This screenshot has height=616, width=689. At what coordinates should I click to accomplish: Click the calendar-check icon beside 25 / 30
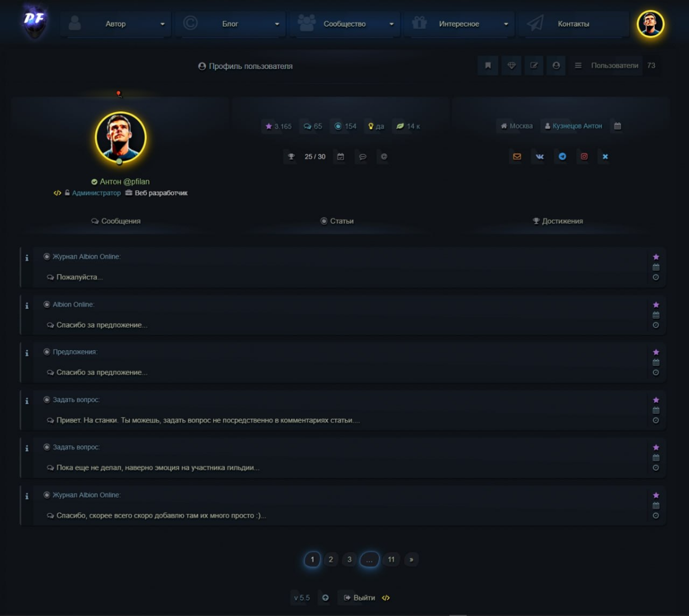tap(340, 157)
